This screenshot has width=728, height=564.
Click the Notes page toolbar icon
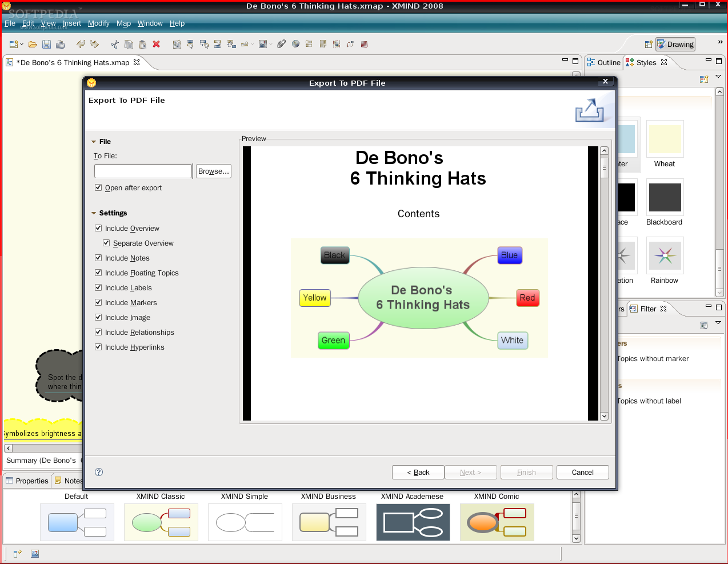pyautogui.click(x=323, y=44)
